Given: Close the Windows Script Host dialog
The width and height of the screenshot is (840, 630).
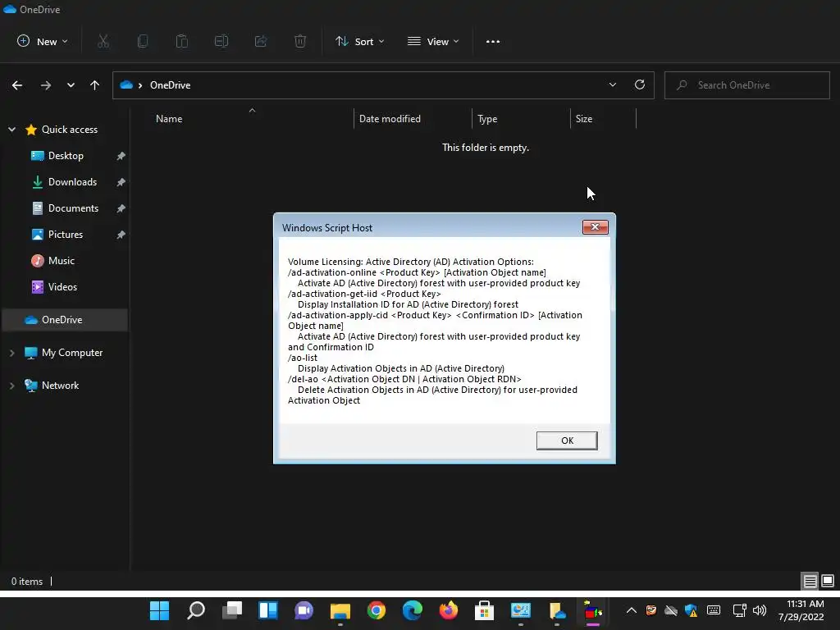Looking at the screenshot, I should [x=596, y=227].
